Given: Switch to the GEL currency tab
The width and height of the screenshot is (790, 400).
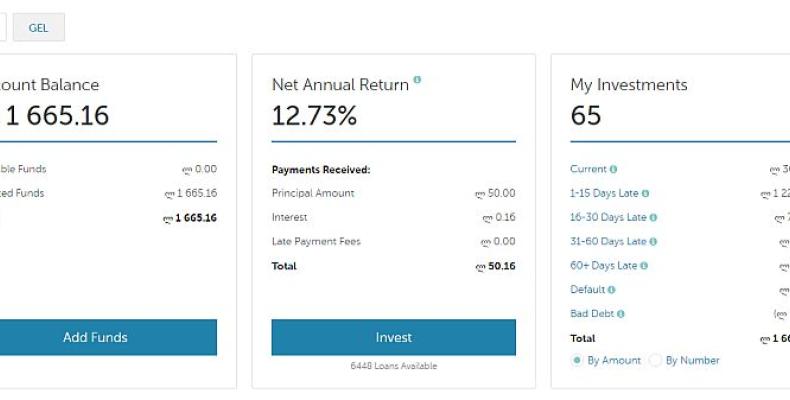Looking at the screenshot, I should pyautogui.click(x=38, y=28).
